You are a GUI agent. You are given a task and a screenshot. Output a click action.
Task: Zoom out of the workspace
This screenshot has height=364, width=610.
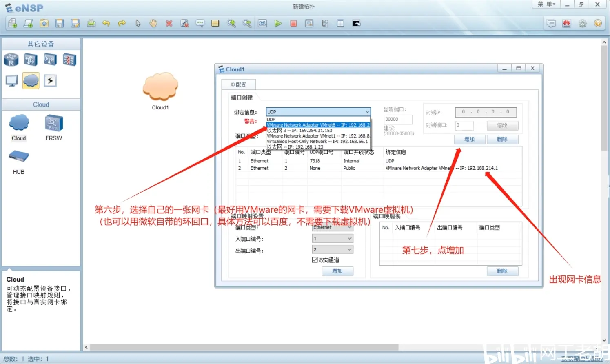click(247, 23)
